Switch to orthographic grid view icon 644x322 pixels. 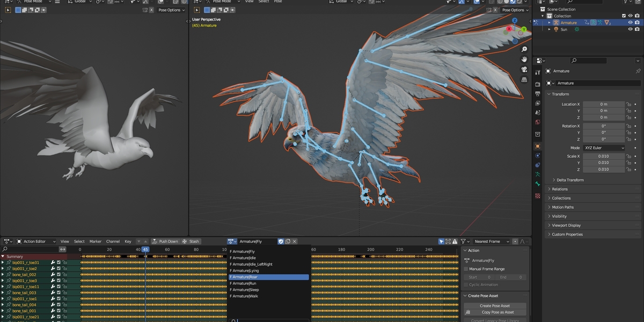coord(524,80)
